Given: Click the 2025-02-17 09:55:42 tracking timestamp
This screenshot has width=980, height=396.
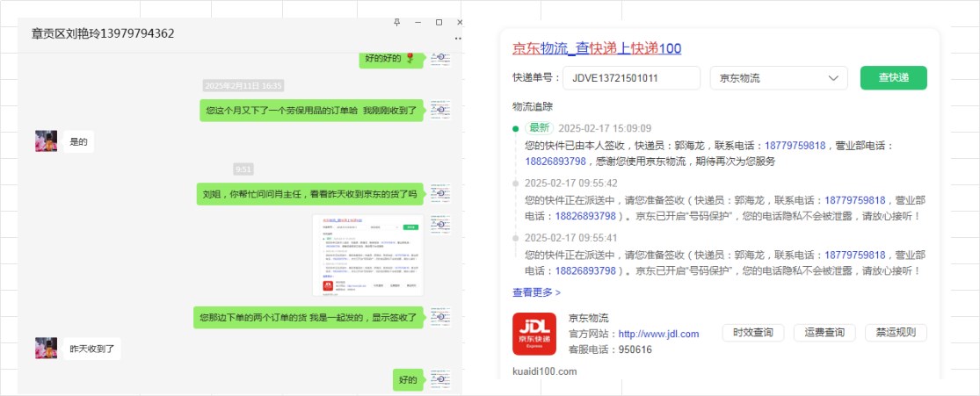Looking at the screenshot, I should 571,183.
